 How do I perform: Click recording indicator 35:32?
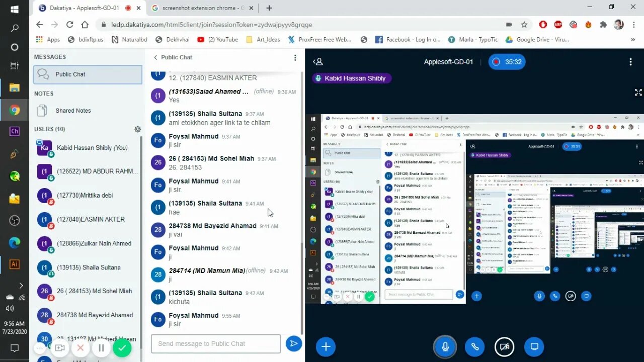click(x=507, y=62)
